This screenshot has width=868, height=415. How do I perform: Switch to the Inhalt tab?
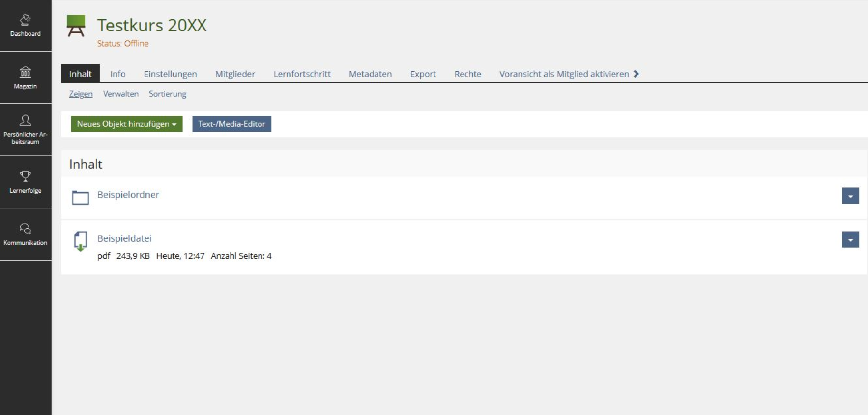click(80, 74)
